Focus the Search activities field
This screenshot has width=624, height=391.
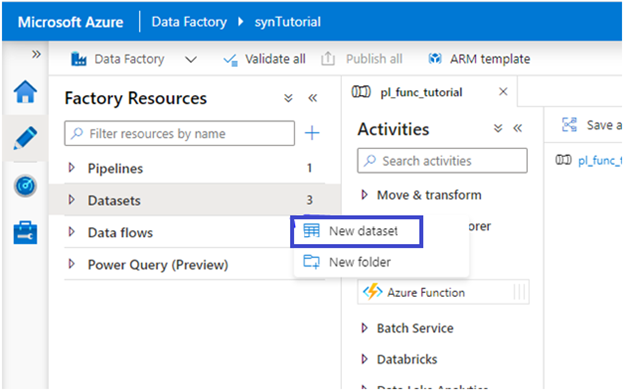(443, 161)
